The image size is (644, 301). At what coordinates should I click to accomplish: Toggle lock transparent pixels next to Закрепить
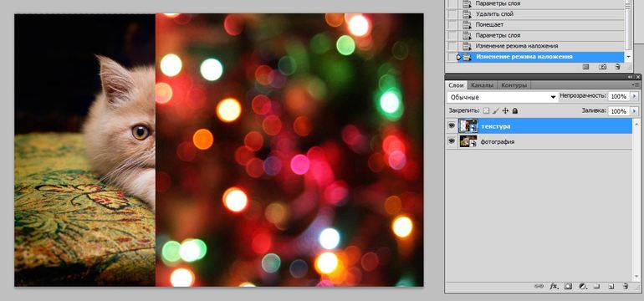point(486,111)
